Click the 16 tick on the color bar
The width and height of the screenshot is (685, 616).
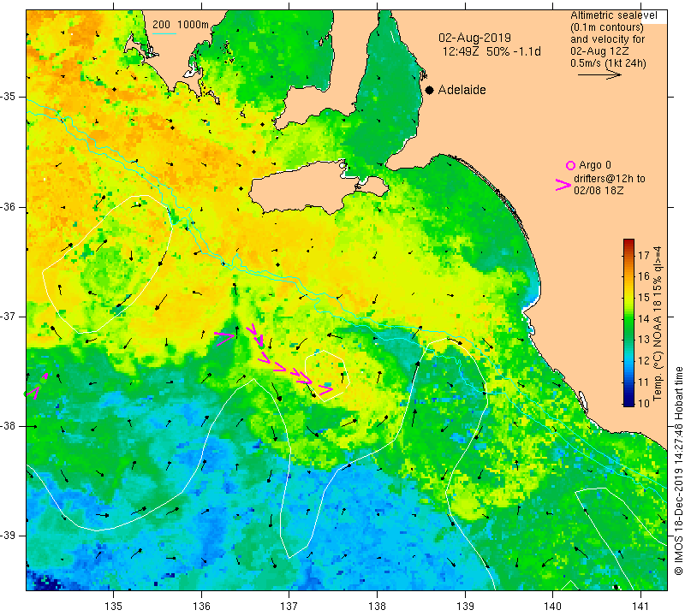[644, 276]
